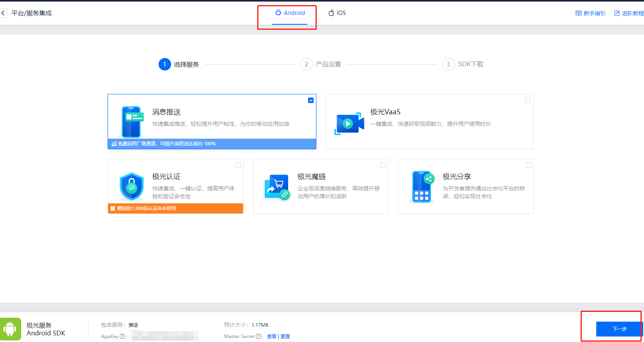
Task: Check the 极光认证 service checkbox
Action: pyautogui.click(x=238, y=165)
